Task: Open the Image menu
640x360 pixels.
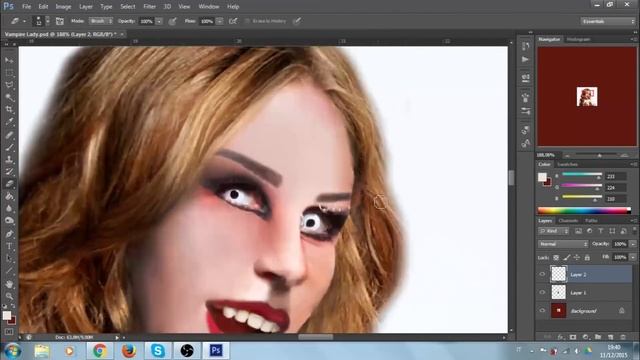Action: (63, 7)
